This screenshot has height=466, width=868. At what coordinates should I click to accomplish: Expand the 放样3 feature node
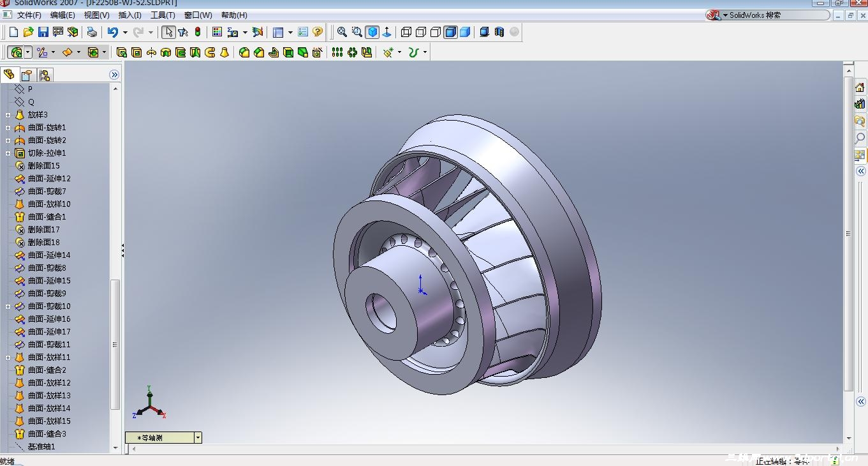[x=8, y=115]
